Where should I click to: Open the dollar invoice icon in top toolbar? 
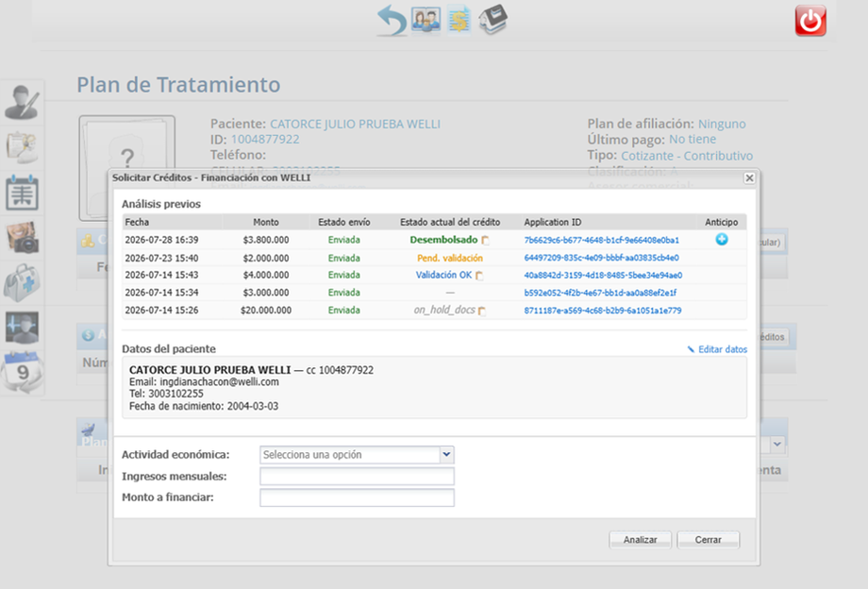[459, 20]
